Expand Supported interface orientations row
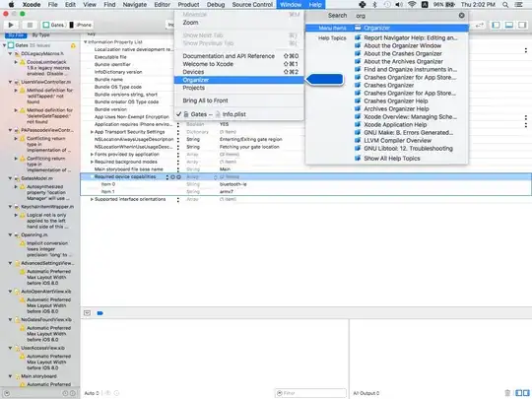 [92, 199]
